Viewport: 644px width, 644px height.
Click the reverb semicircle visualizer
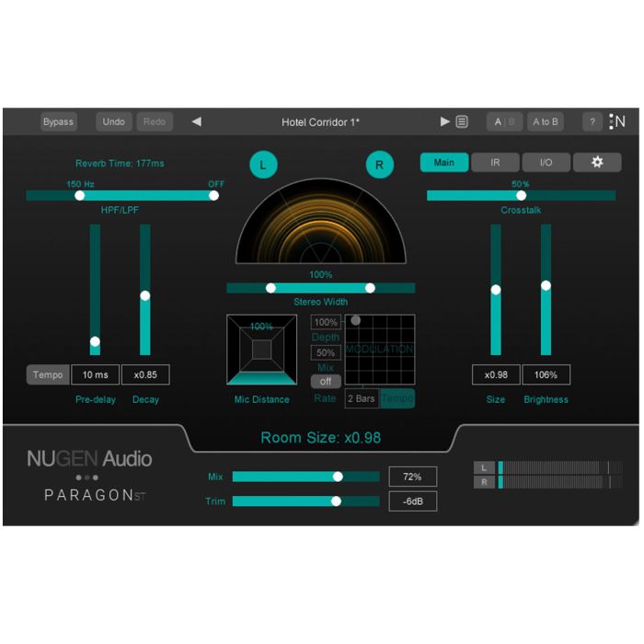321,221
